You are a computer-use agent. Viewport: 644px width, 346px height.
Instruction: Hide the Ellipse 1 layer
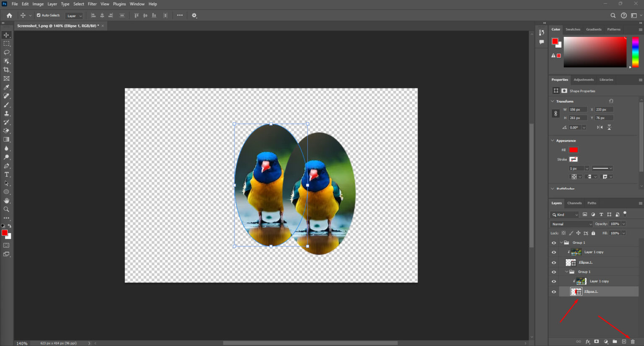click(554, 262)
